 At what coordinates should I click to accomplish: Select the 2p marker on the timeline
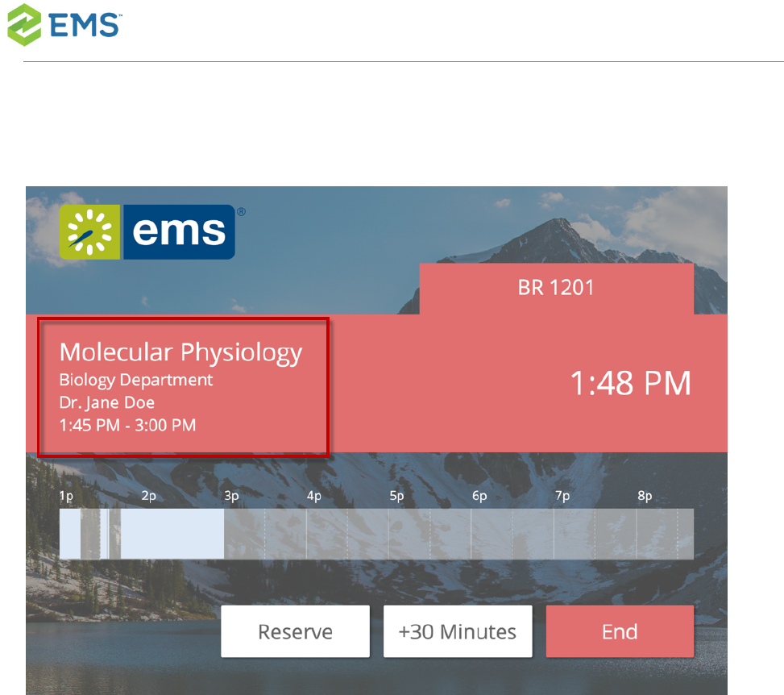149,496
